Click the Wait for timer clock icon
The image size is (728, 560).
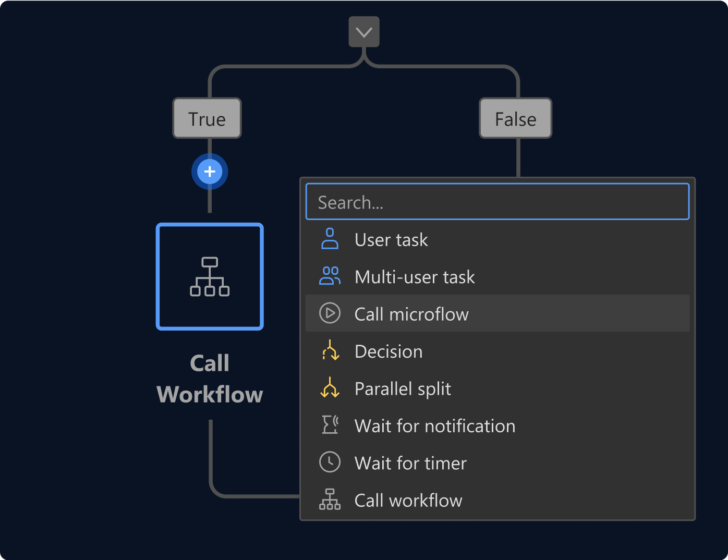click(330, 462)
